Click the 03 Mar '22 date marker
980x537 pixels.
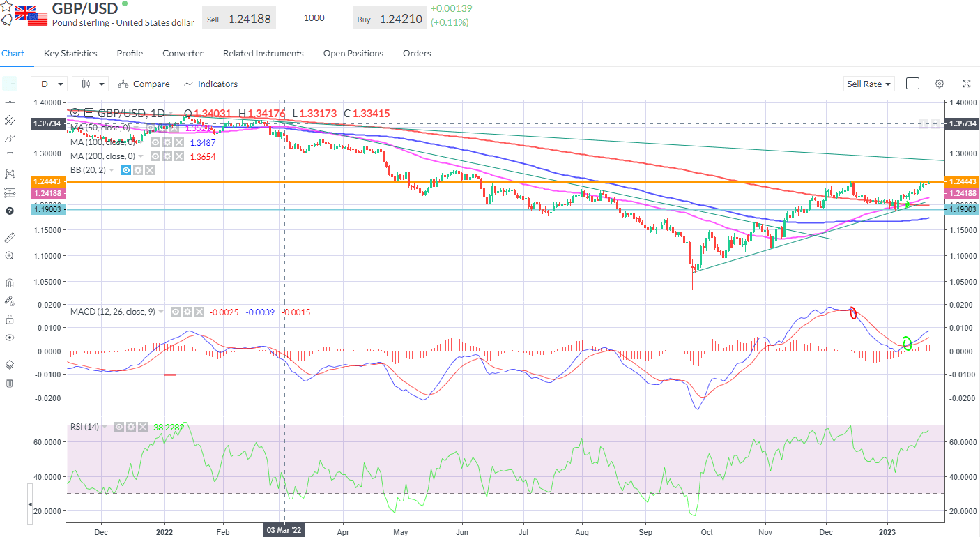[284, 530]
